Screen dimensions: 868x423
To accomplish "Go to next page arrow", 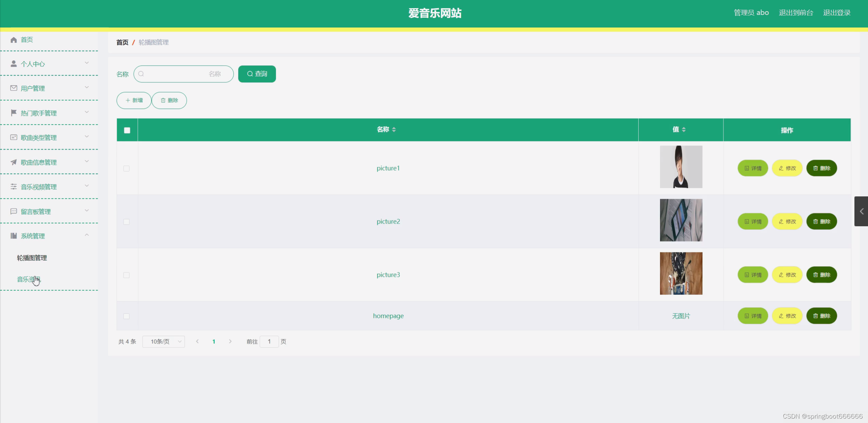I will [x=230, y=342].
